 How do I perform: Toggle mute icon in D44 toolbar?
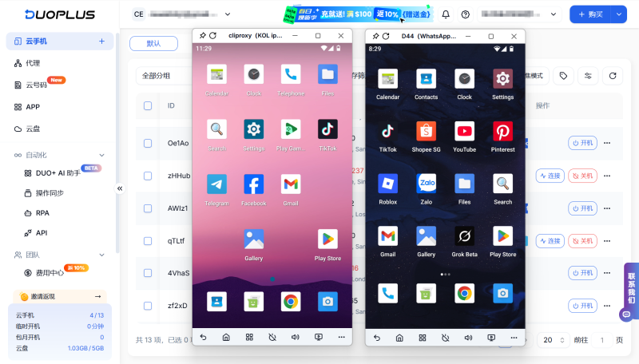coord(446,338)
